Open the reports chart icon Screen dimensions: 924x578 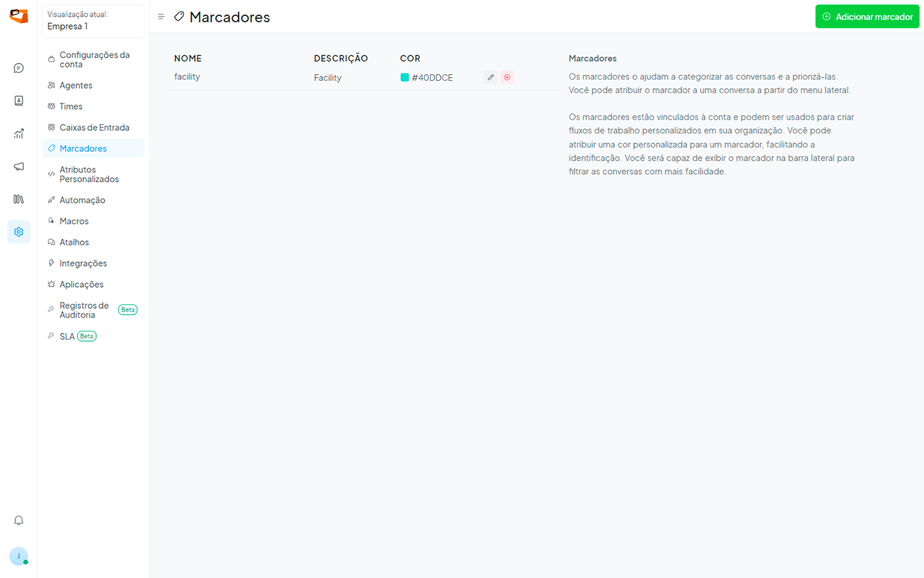(x=19, y=134)
